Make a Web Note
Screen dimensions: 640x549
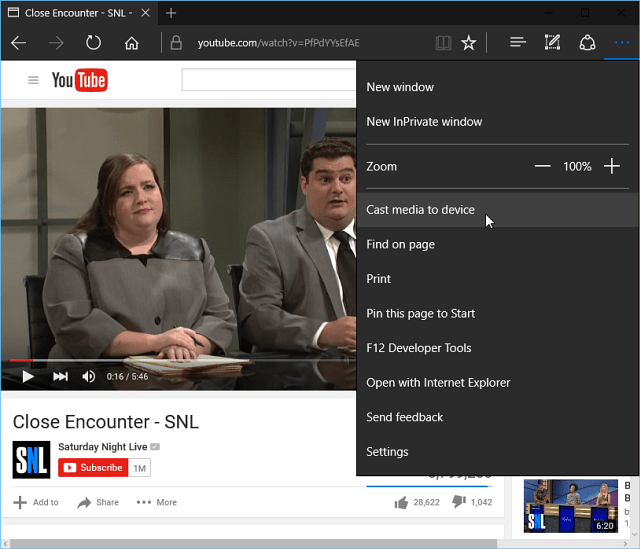pyautogui.click(x=552, y=42)
